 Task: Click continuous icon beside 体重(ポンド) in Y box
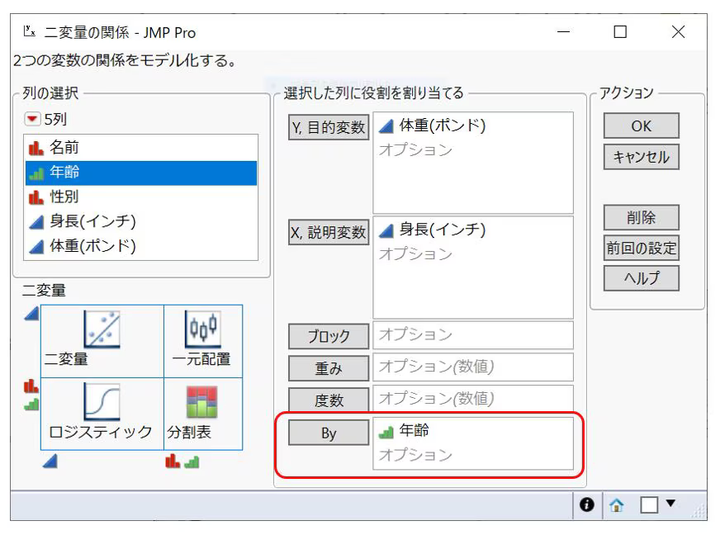coord(386,126)
